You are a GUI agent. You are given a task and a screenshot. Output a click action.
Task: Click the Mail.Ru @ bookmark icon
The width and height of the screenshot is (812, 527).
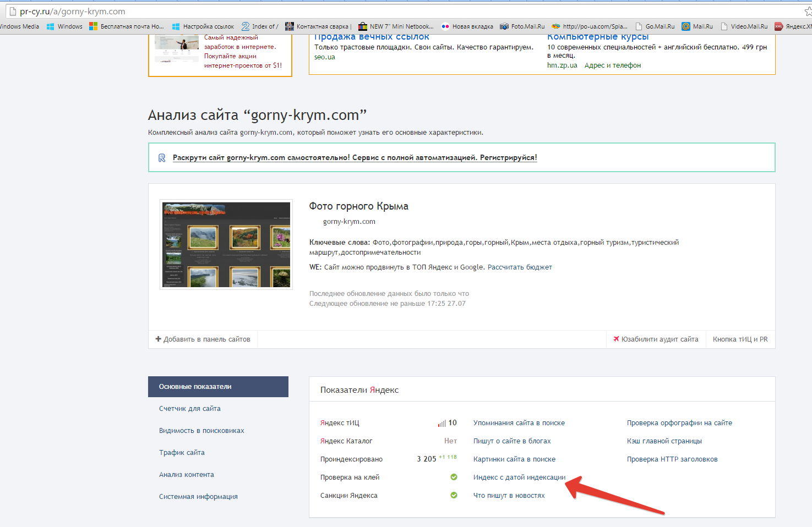686,26
